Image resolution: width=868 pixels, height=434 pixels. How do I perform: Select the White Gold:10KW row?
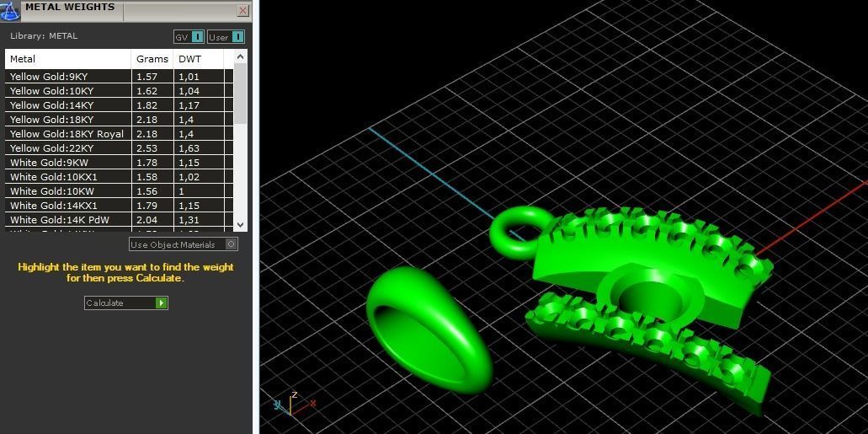pos(119,192)
